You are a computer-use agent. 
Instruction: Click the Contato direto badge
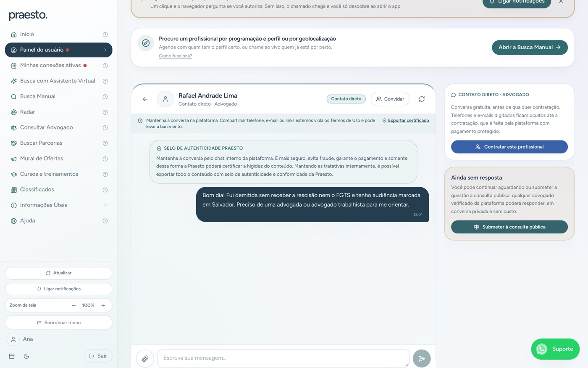point(346,99)
